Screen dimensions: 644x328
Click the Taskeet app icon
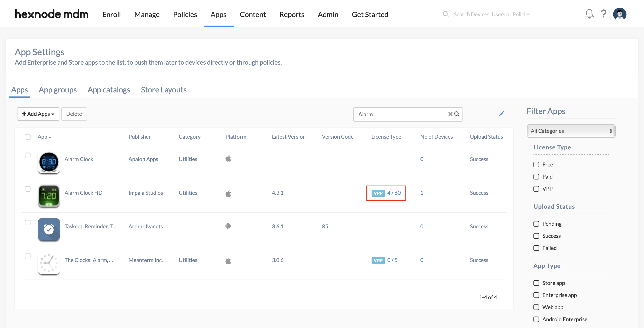(49, 230)
